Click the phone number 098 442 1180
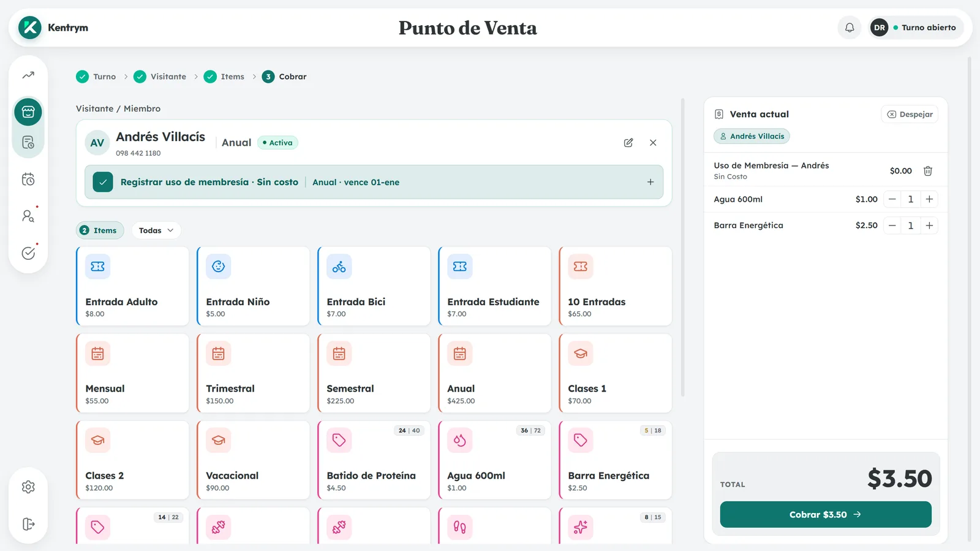This screenshot has height=551, width=980. (x=138, y=153)
